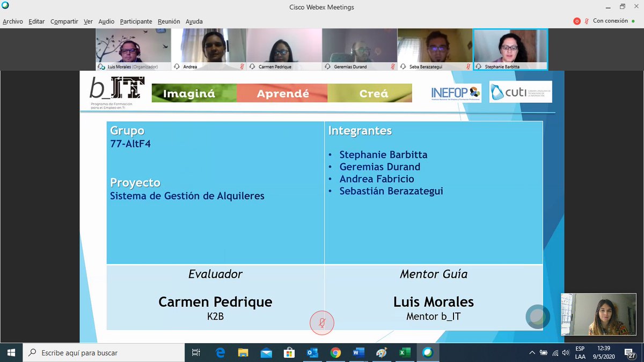Open the notification center icon
The width and height of the screenshot is (644, 362).
tap(631, 352)
